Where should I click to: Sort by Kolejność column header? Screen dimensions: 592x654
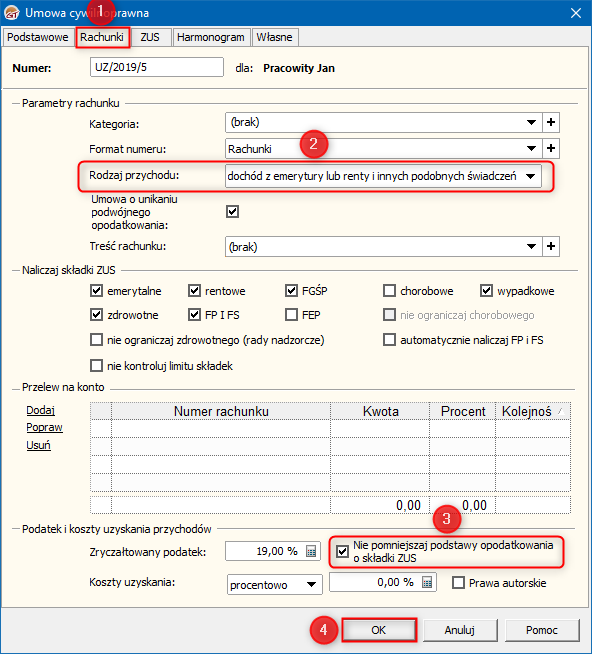533,411
